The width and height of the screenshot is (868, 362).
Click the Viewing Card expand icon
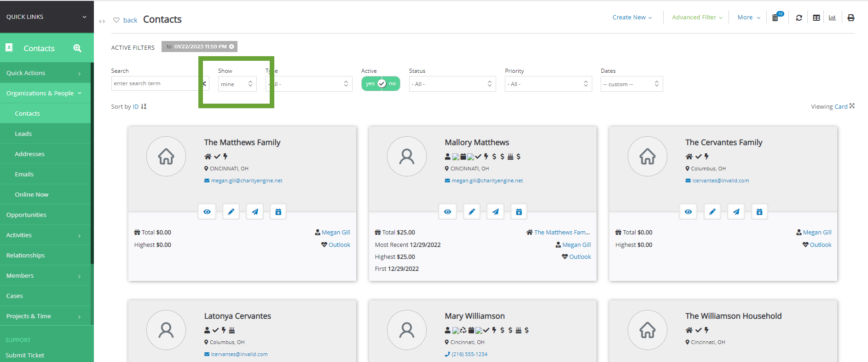(852, 106)
